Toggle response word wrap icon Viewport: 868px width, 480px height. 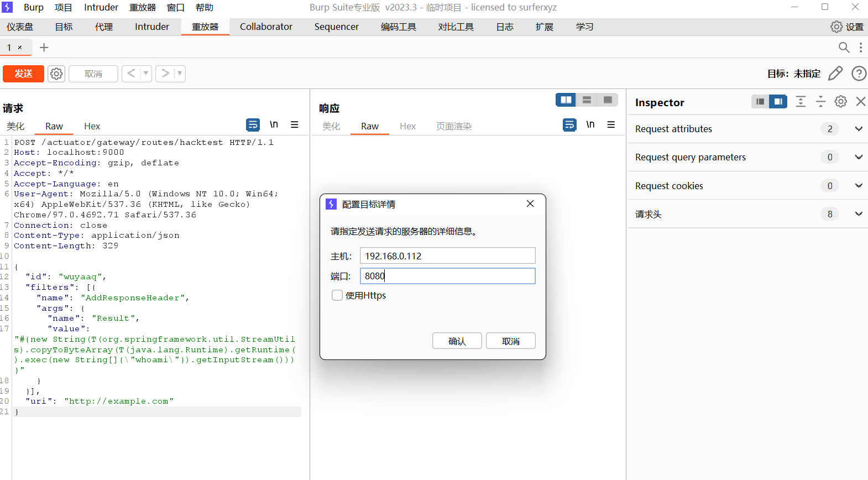point(569,125)
